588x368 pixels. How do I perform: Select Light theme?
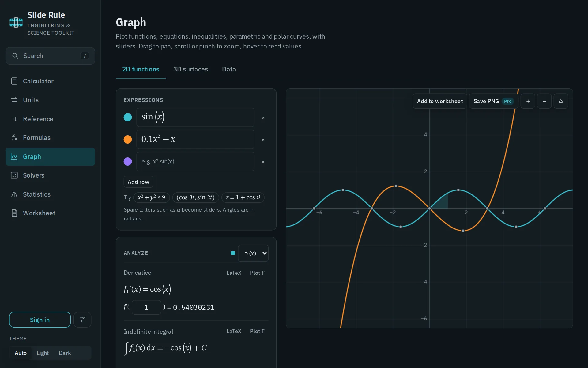[x=43, y=353]
